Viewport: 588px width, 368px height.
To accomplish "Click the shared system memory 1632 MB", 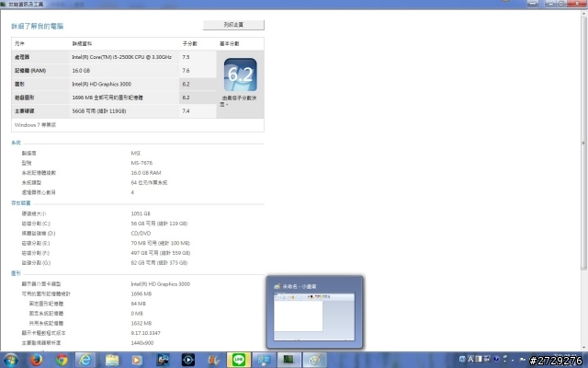I will tap(141, 323).
